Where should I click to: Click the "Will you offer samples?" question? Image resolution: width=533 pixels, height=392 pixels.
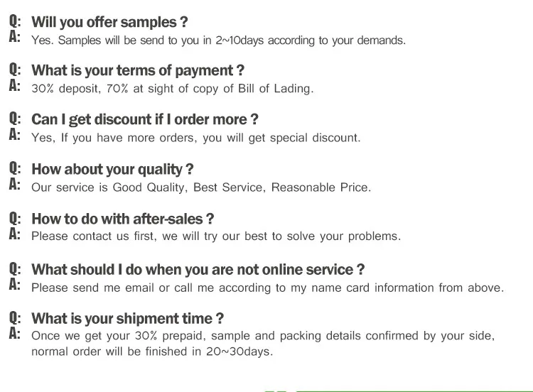[x=109, y=22]
